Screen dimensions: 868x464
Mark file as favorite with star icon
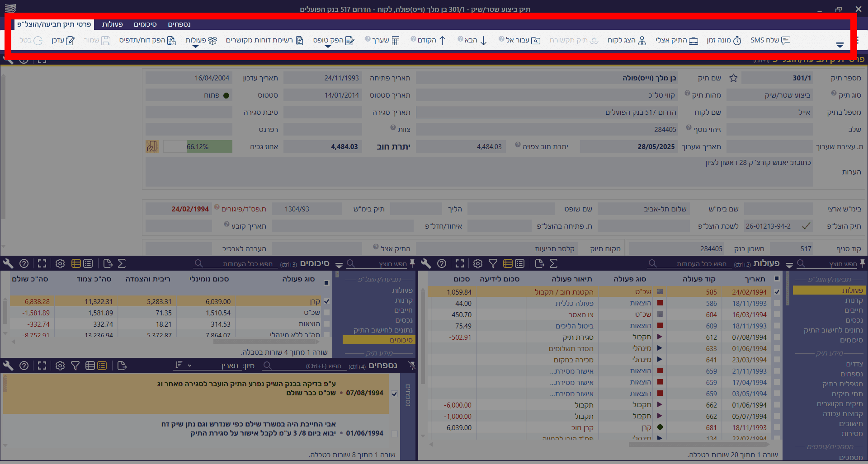(x=733, y=78)
